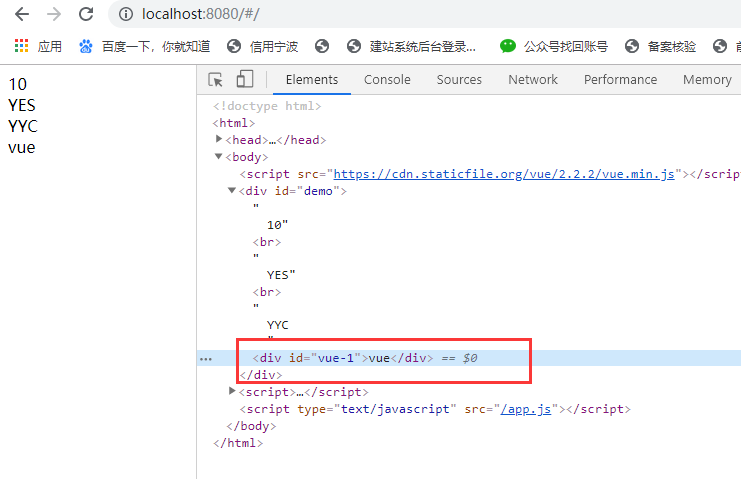The height and width of the screenshot is (479, 741).
Task: Select the first <br> element
Action: tap(267, 242)
